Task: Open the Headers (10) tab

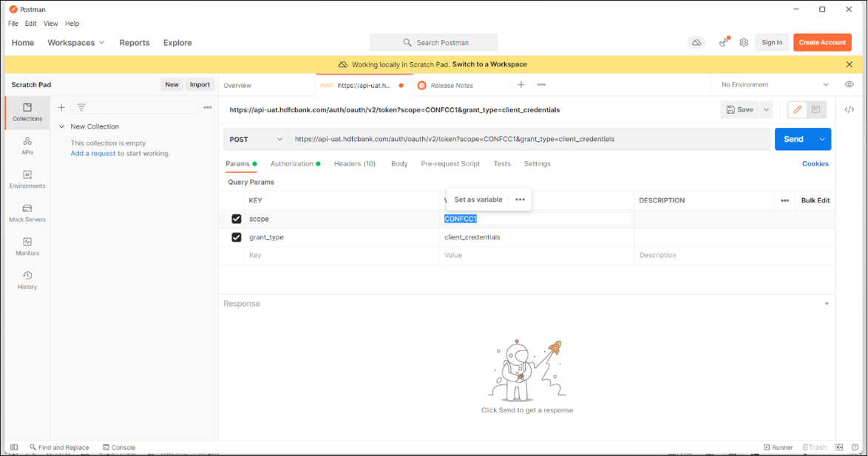Action: click(354, 164)
